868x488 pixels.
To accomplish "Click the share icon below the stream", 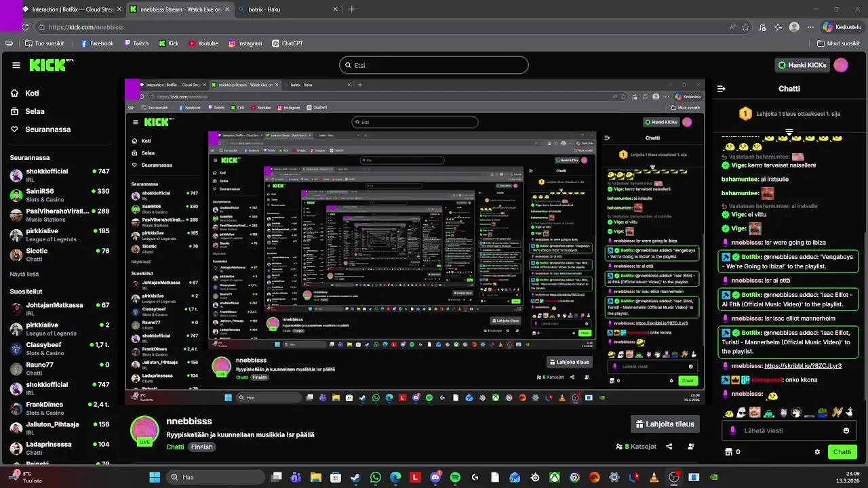I will pos(669,447).
